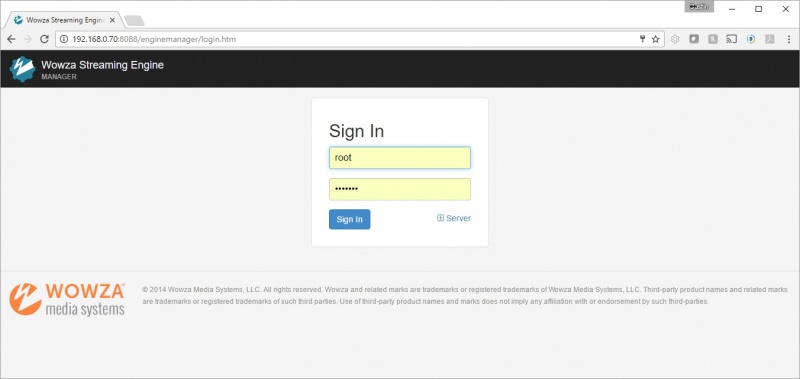The width and height of the screenshot is (800, 379).
Task: Click the user profile badge in title bar
Action: (x=699, y=7)
